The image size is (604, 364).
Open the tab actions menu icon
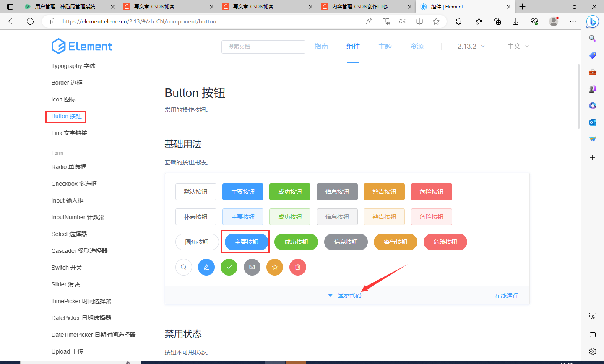pyautogui.click(x=10, y=7)
